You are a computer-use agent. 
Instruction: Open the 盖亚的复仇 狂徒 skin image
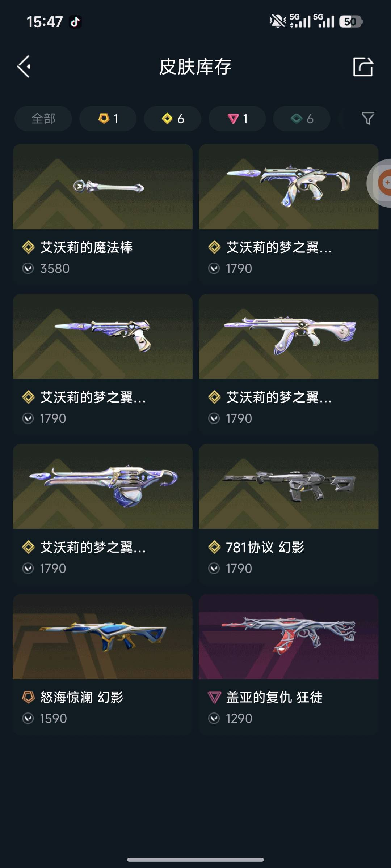pos(289,637)
